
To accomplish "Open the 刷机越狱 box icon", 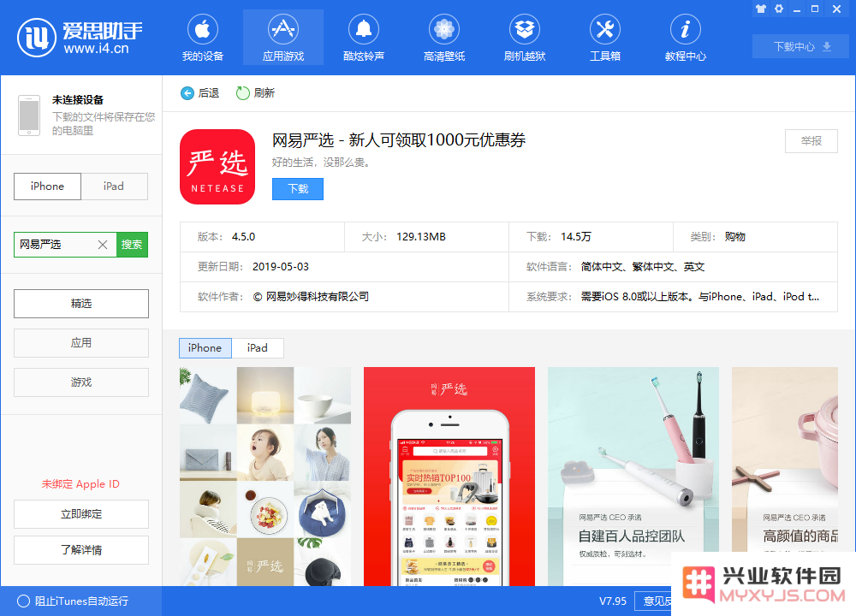I will [525, 29].
